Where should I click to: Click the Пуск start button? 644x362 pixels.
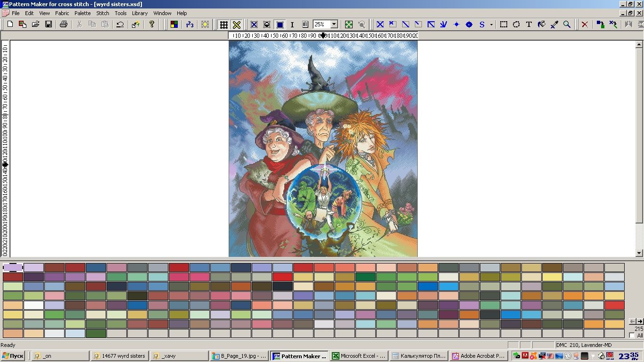tap(13, 356)
